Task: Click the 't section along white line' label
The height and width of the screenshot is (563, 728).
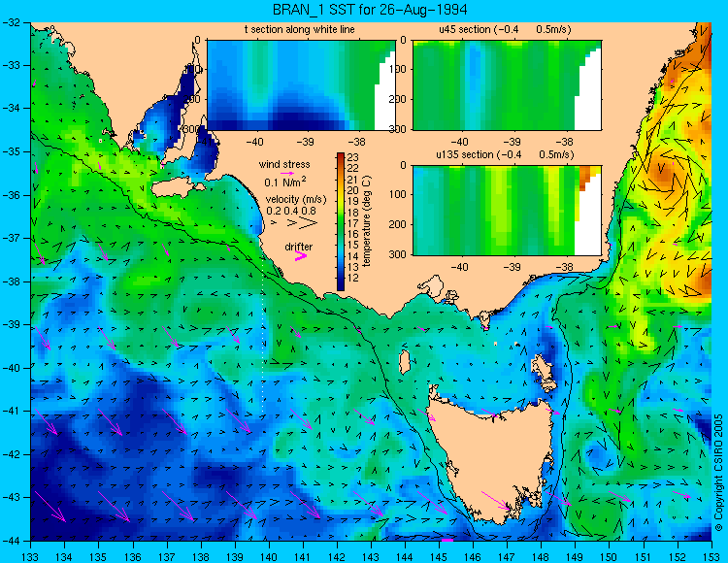Action: [x=300, y=30]
